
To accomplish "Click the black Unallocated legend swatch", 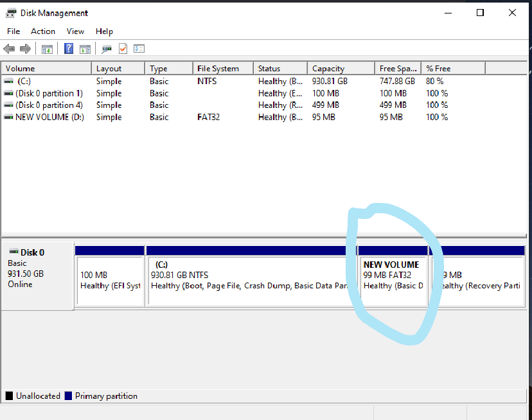I will coord(9,396).
